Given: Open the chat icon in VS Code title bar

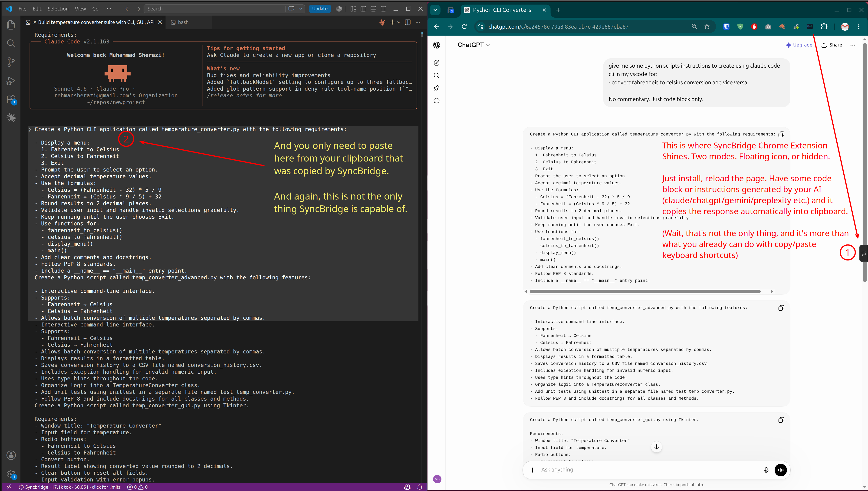Looking at the screenshot, I should point(291,9).
